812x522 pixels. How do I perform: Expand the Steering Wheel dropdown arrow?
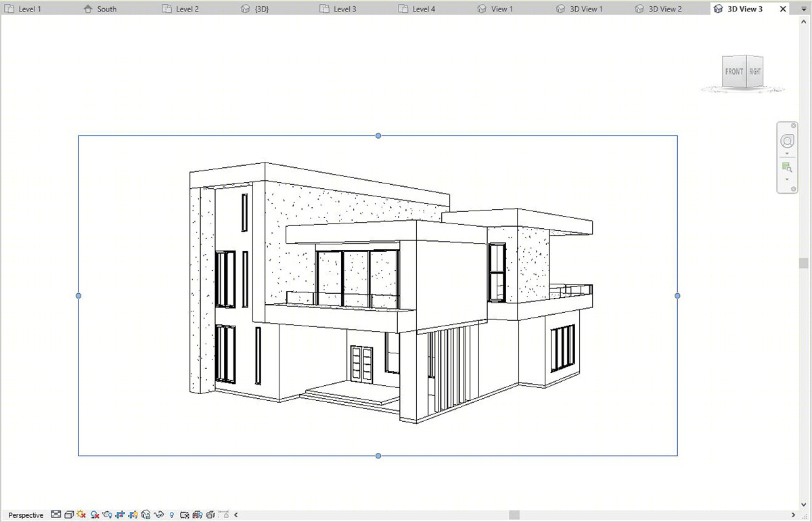click(787, 154)
